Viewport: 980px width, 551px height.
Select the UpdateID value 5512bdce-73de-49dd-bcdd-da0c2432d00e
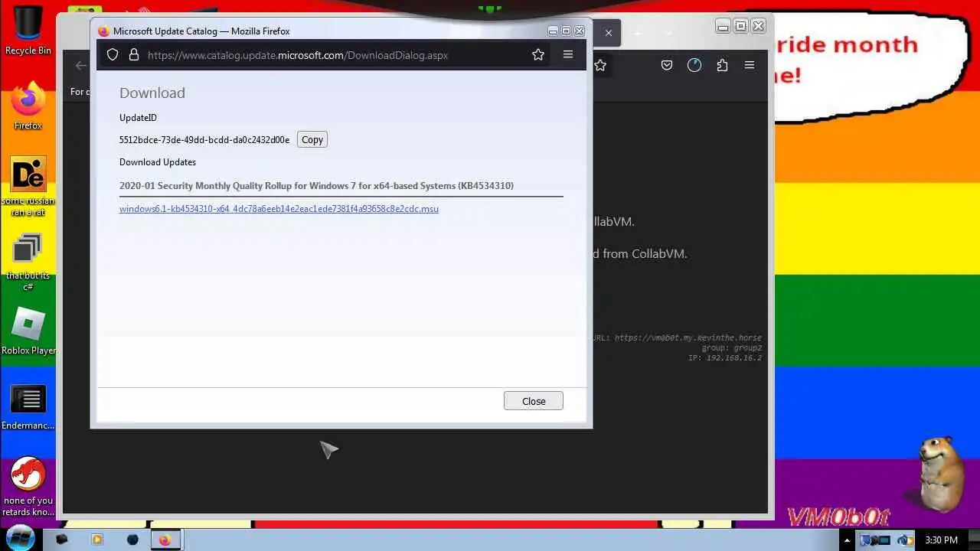click(204, 140)
